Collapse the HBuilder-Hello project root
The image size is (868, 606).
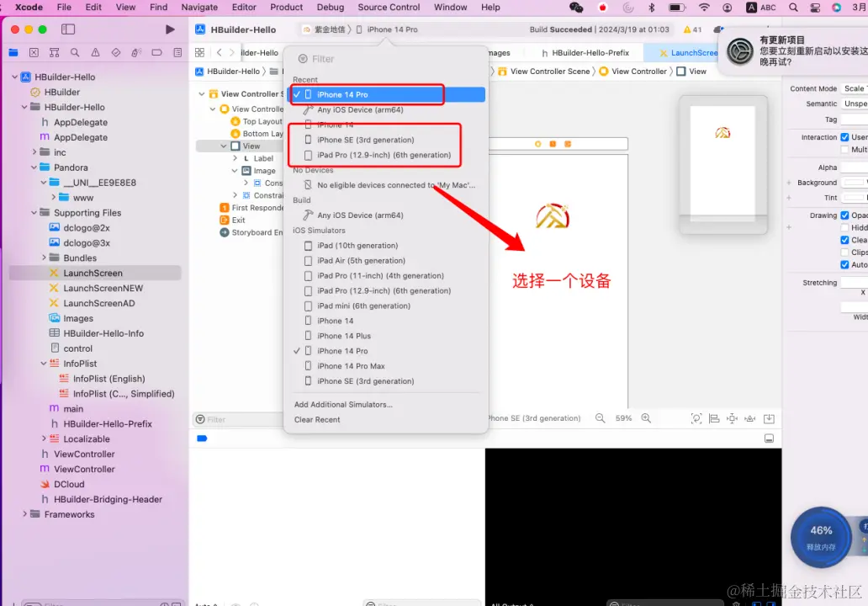[x=15, y=77]
